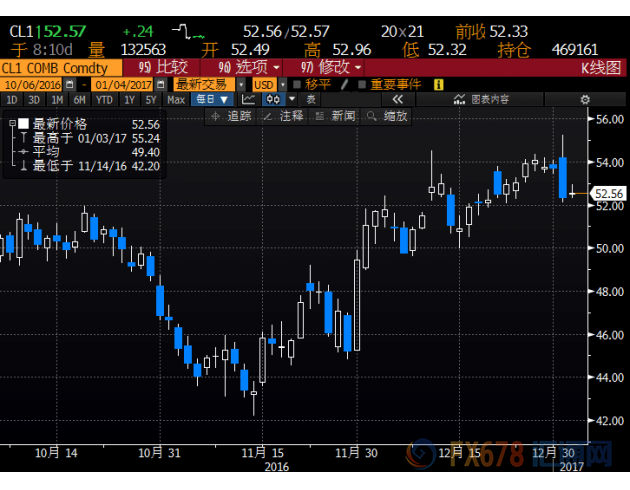Select the 6M time range
Image resolution: width=630 pixels, height=490 pixels.
pyautogui.click(x=80, y=100)
